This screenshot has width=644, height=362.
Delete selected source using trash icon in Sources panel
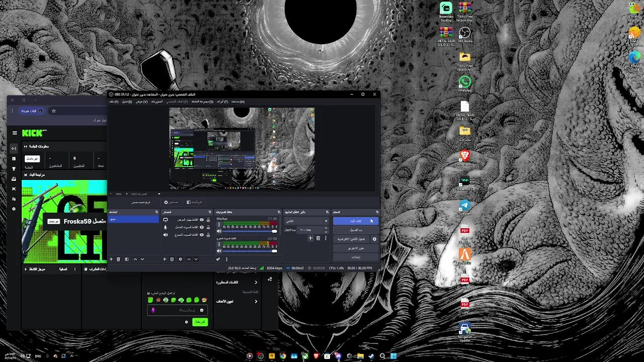click(172, 259)
